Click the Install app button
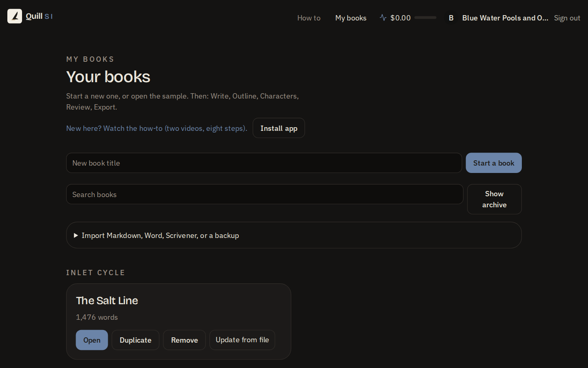This screenshot has height=368, width=588. (279, 128)
